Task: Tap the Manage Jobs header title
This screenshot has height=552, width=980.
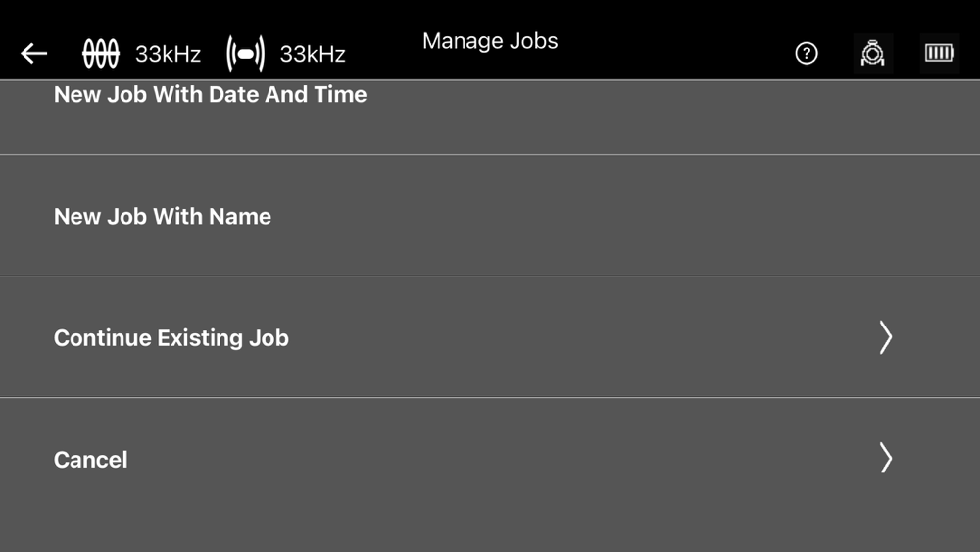Action: [x=490, y=41]
